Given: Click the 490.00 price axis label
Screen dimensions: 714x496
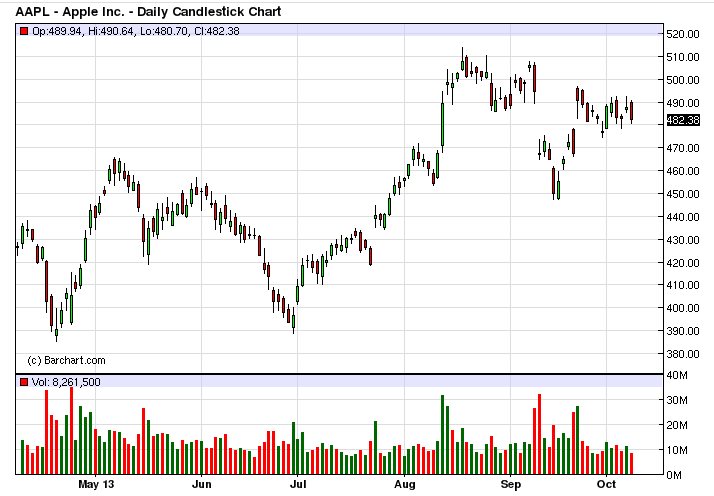Looking at the screenshot, I should pyautogui.click(x=683, y=103).
